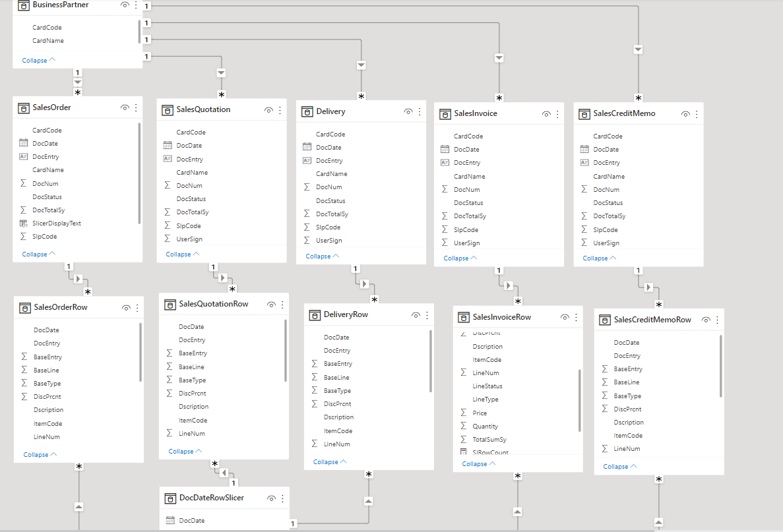The width and height of the screenshot is (783, 532).
Task: Click the calendar icon beside SalesOrder DocDate
Action: (24, 143)
